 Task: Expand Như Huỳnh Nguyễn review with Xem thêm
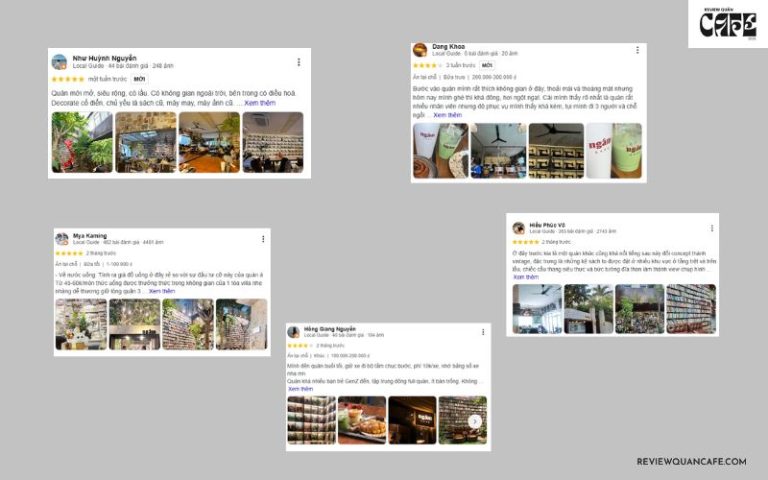click(260, 103)
